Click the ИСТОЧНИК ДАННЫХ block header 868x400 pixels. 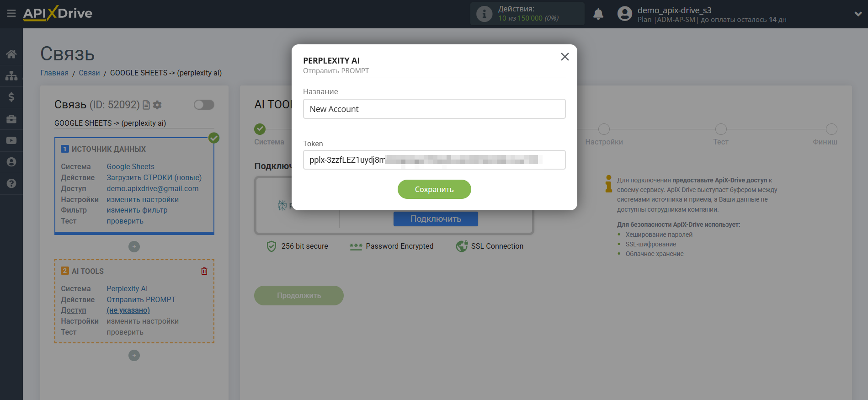click(108, 149)
